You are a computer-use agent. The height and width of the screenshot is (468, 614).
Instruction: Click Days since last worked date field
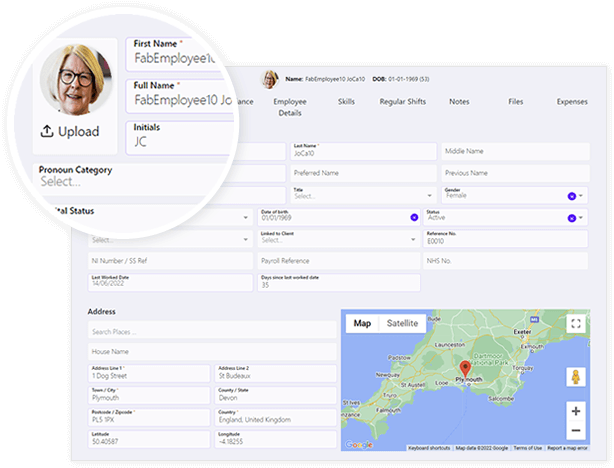point(339,283)
